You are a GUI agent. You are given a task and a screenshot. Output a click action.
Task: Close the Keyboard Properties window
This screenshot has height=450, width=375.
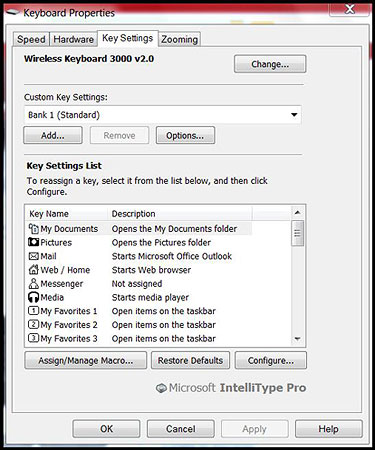[x=349, y=9]
